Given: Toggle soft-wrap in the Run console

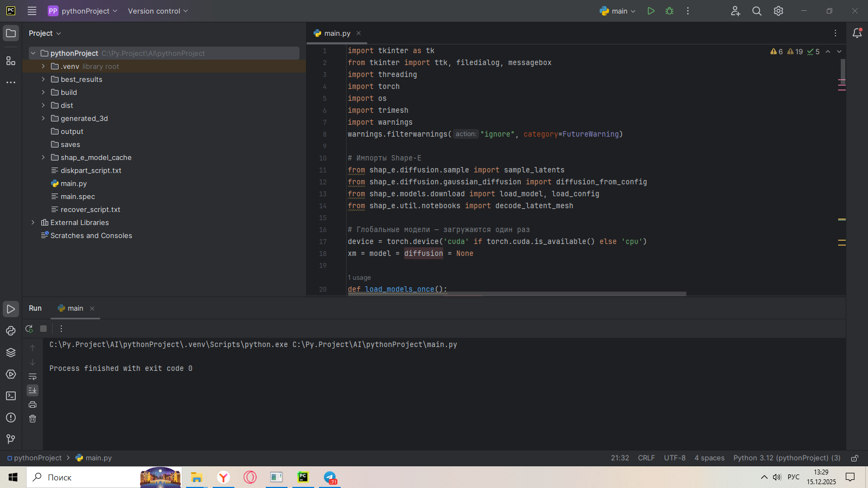Looking at the screenshot, I should click(33, 376).
